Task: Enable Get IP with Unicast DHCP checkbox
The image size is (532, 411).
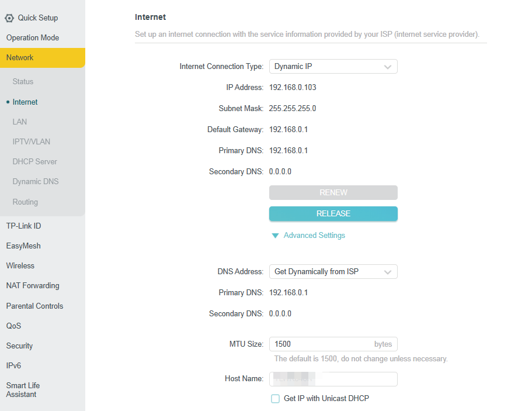Action: 276,399
